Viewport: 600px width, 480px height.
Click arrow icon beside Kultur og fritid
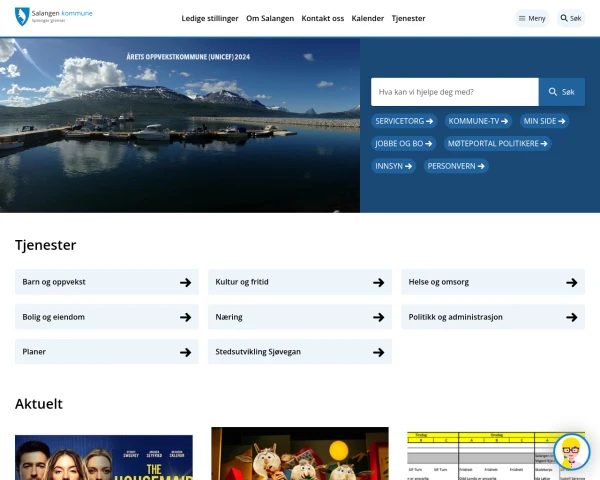tap(378, 282)
